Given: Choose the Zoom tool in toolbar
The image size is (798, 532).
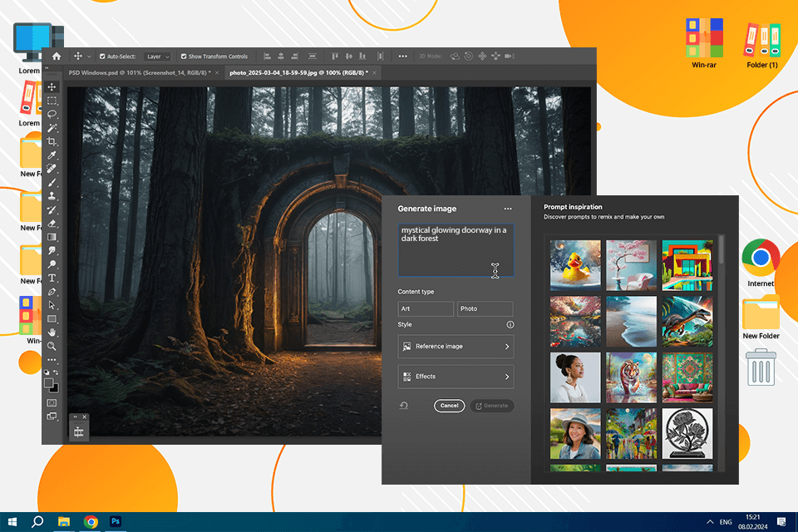Looking at the screenshot, I should coord(52,346).
